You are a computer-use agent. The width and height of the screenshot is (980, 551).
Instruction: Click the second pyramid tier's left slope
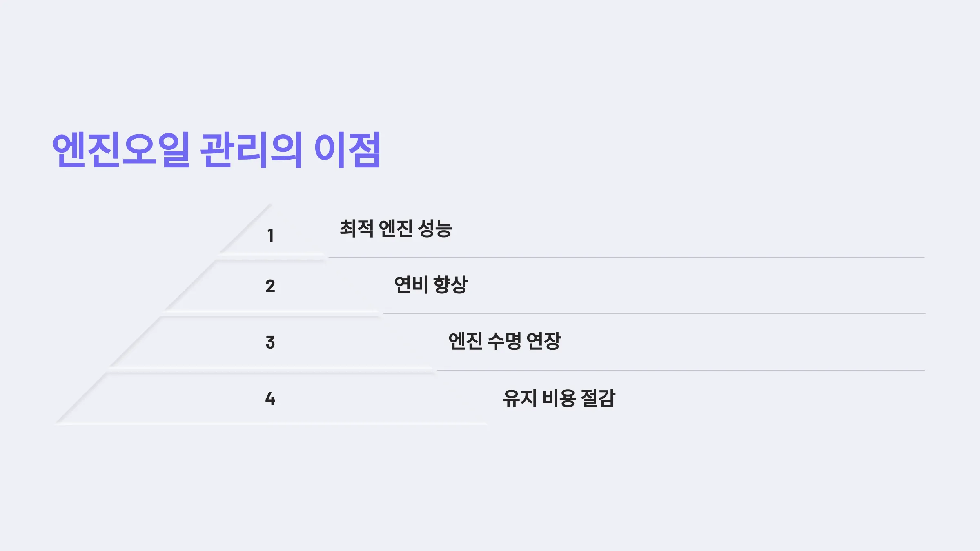pyautogui.click(x=190, y=285)
